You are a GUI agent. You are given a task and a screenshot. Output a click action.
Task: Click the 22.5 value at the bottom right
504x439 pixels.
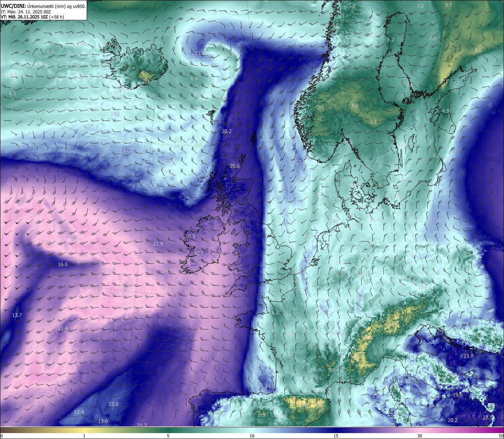(487, 418)
